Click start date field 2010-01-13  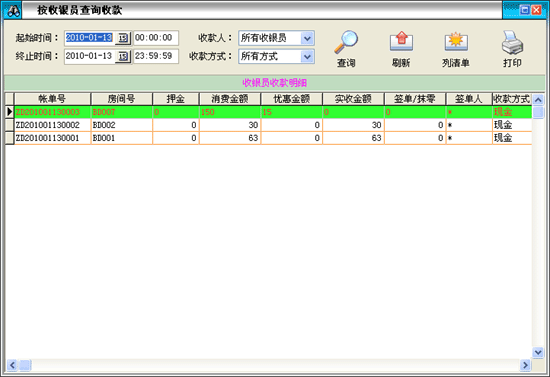click(89, 38)
